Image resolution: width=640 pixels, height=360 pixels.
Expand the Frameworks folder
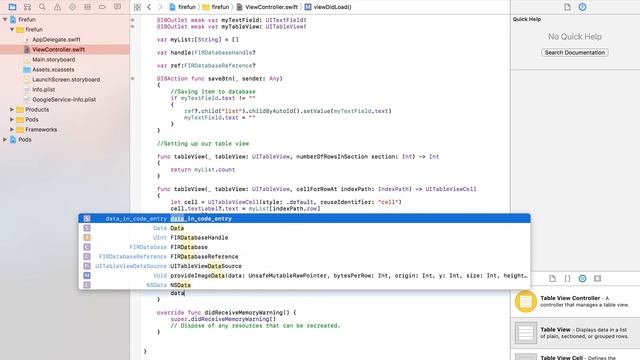click(x=12, y=129)
